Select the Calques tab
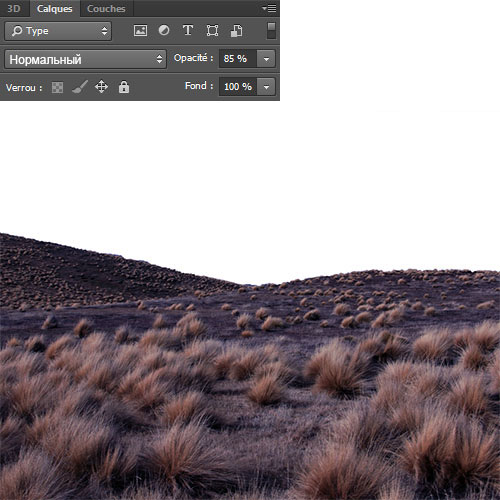This screenshot has width=500, height=500. [55, 8]
